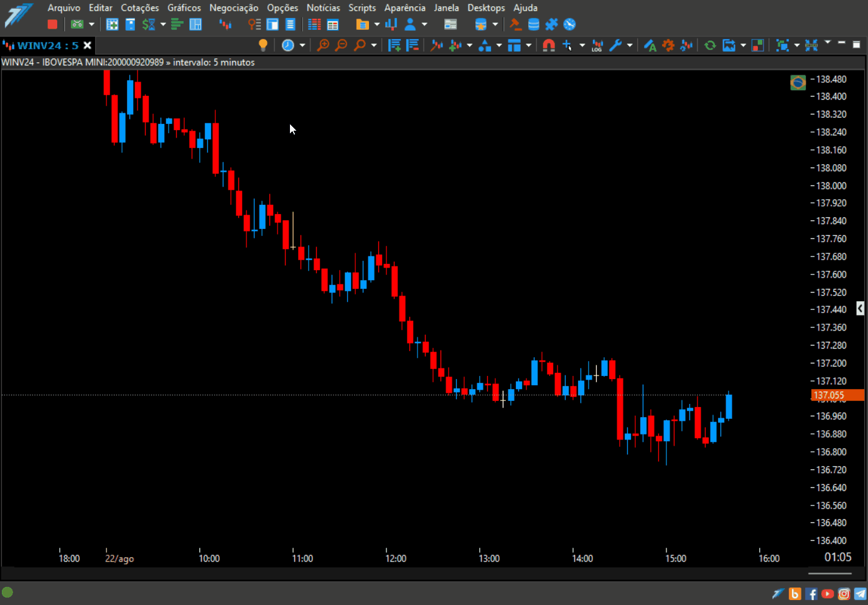Click the red-green color scheme square icon
The image size is (868, 605).
pyautogui.click(x=758, y=45)
